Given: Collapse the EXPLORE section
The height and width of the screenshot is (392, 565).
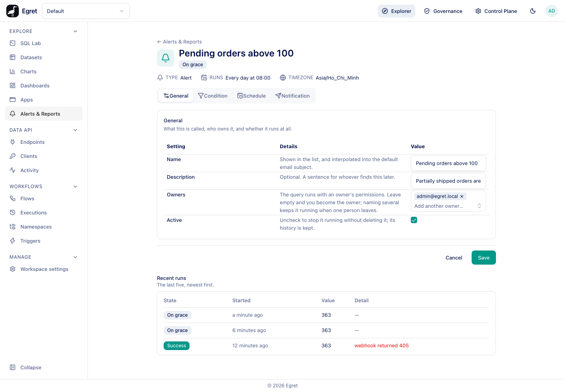Looking at the screenshot, I should (75, 31).
